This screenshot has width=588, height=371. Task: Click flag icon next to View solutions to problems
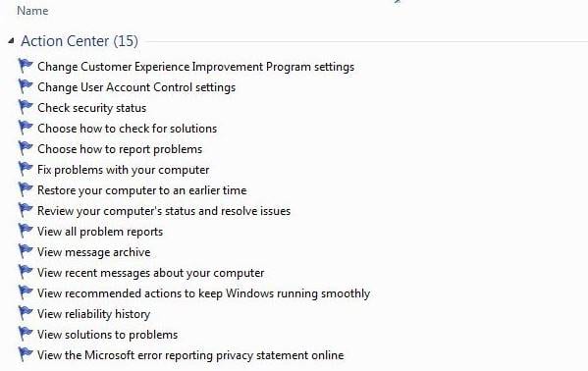26,335
